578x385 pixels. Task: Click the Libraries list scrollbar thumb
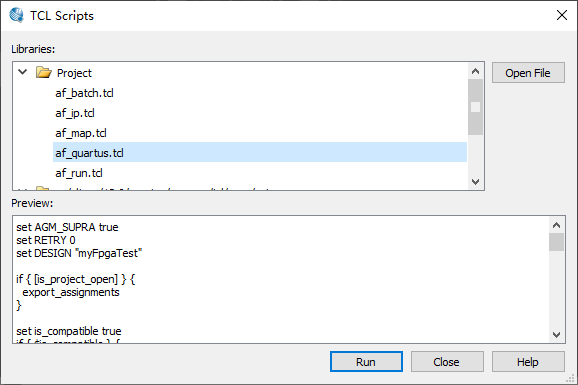[475, 107]
